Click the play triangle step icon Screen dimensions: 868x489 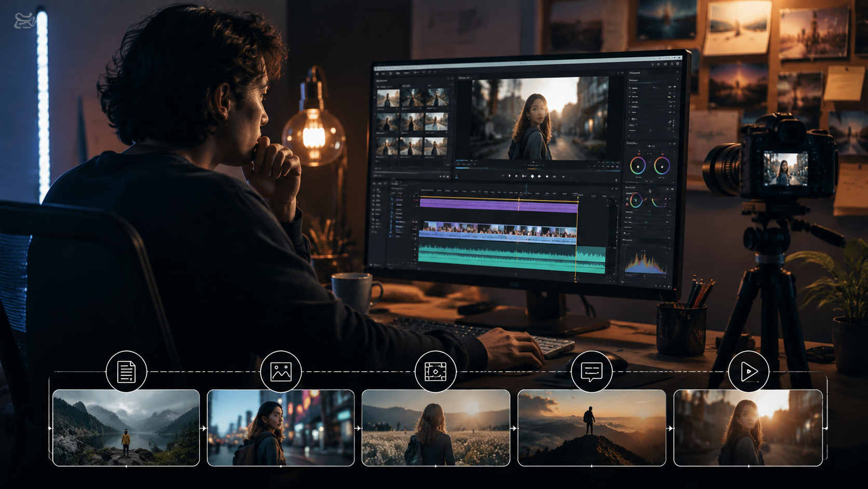[x=749, y=372]
